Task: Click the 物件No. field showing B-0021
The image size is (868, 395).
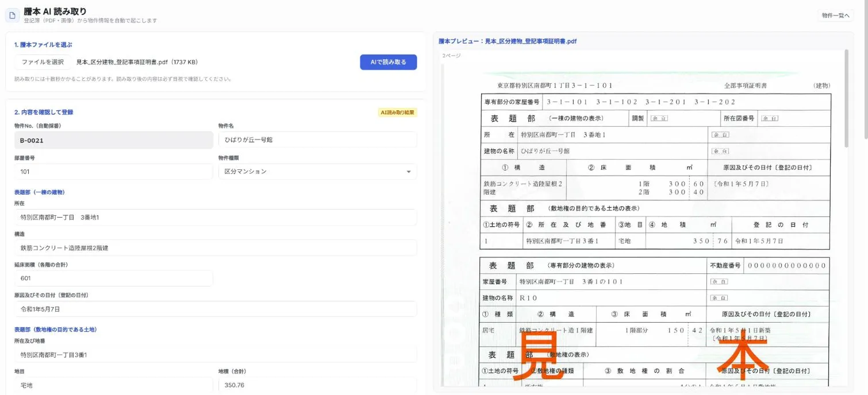Action: [114, 140]
